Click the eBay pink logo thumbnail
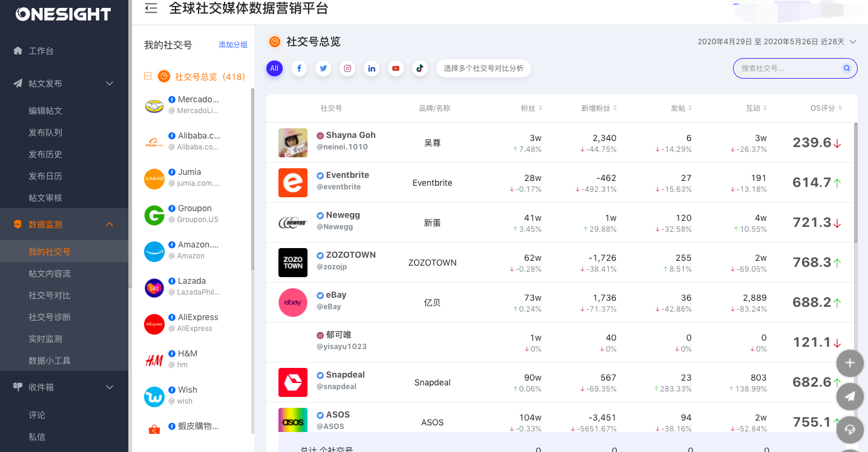Image resolution: width=868 pixels, height=452 pixels. click(x=293, y=303)
